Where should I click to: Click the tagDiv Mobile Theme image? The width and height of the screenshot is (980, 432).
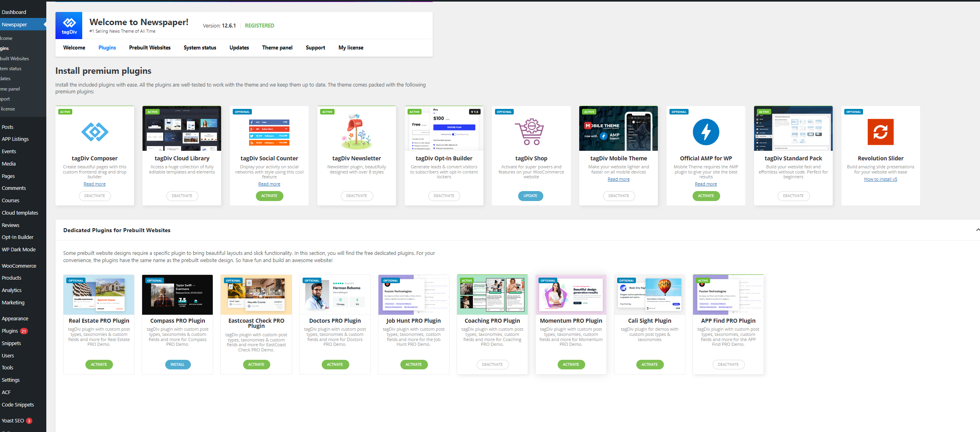618,128
